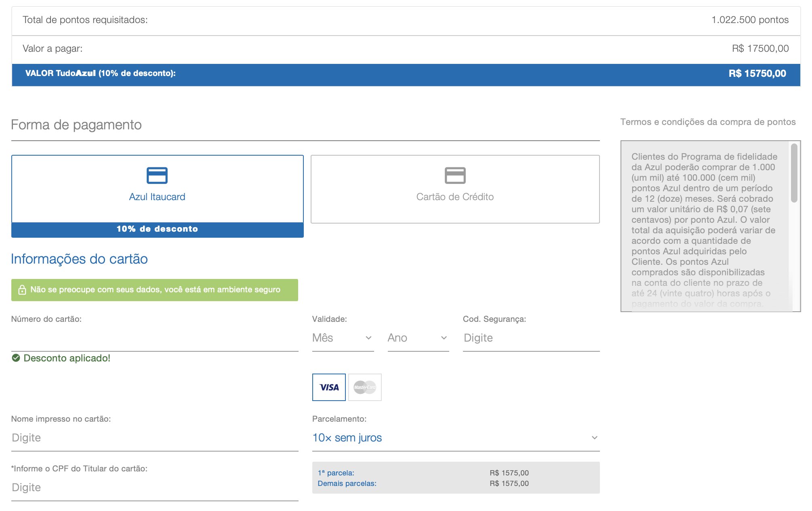Click the 'Termos e condições da compra de pontos' heading
Image resolution: width=812 pixels, height=511 pixels.
point(708,122)
